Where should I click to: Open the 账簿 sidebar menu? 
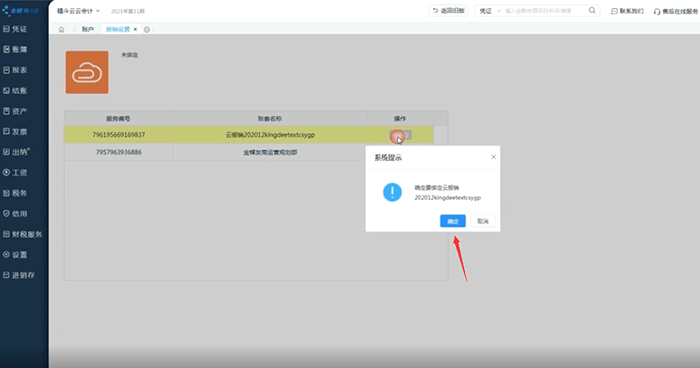point(15,50)
